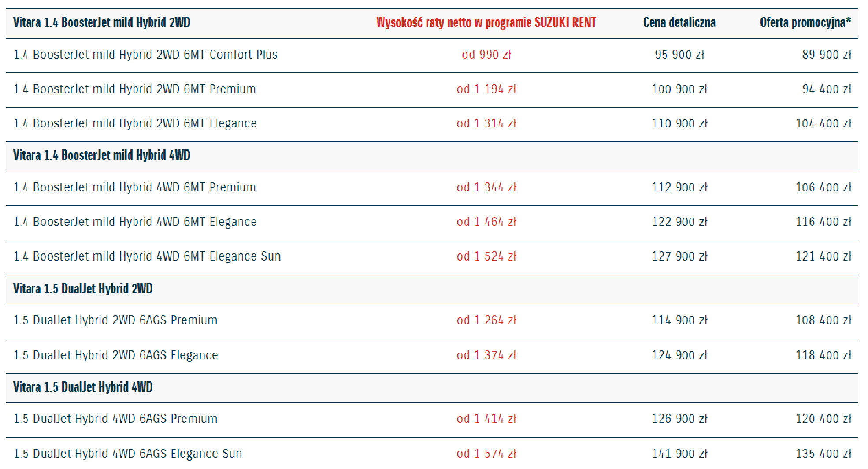The image size is (868, 469).
Task: Choose the 4WD 6MT Premium model name
Action: (x=134, y=187)
